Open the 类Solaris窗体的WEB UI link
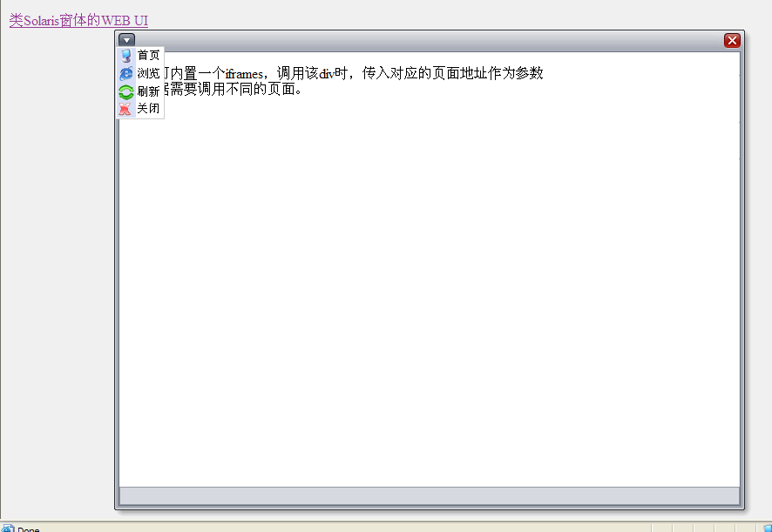 point(78,20)
